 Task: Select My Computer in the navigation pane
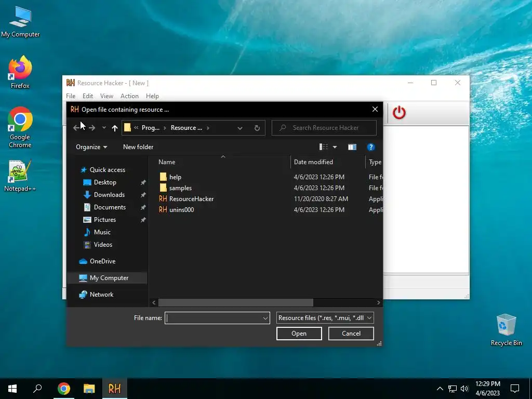pos(109,278)
